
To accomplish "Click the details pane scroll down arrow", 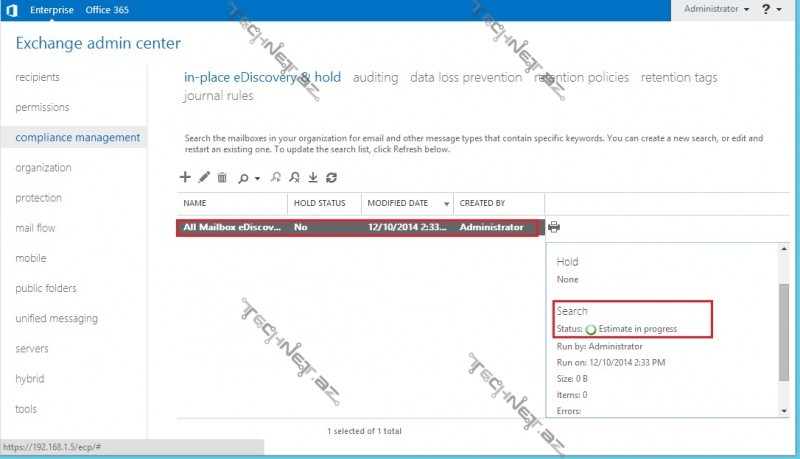I will [x=784, y=411].
